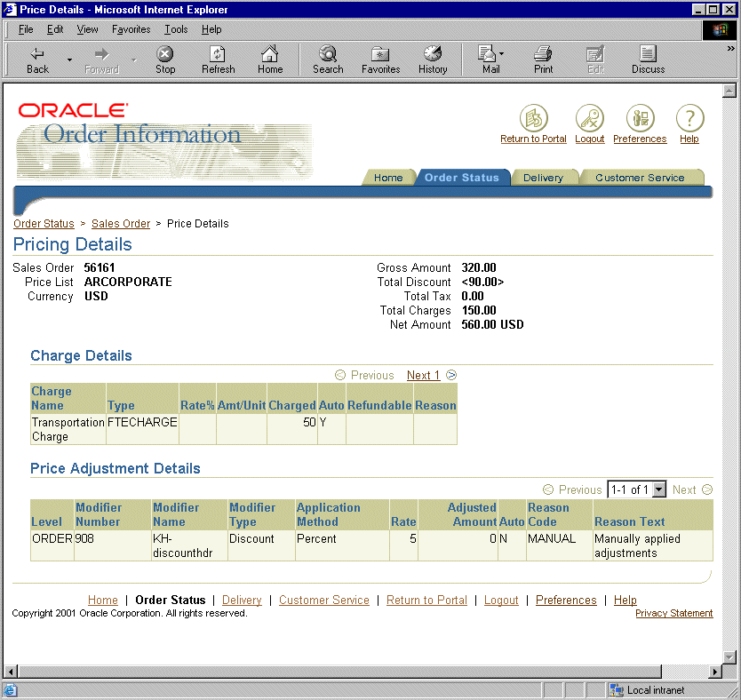The width and height of the screenshot is (741, 700).
Task: Expand the toolbar overflow chevron
Action: pos(730,48)
